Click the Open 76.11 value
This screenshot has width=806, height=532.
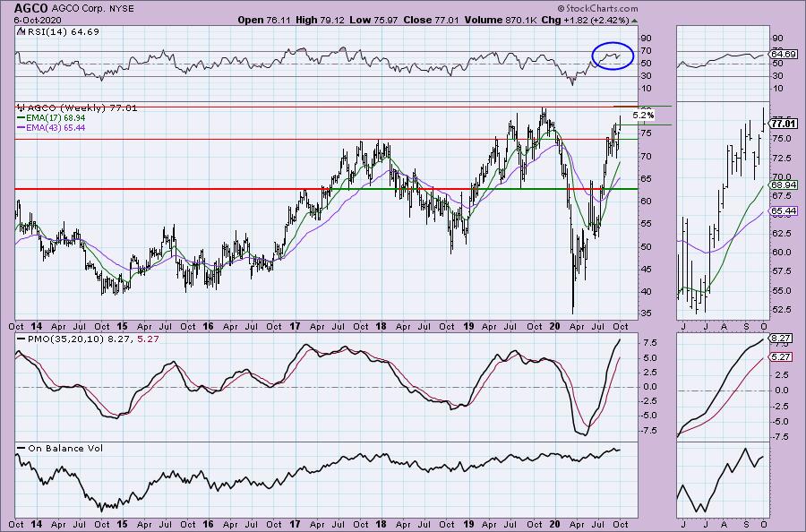[264, 20]
